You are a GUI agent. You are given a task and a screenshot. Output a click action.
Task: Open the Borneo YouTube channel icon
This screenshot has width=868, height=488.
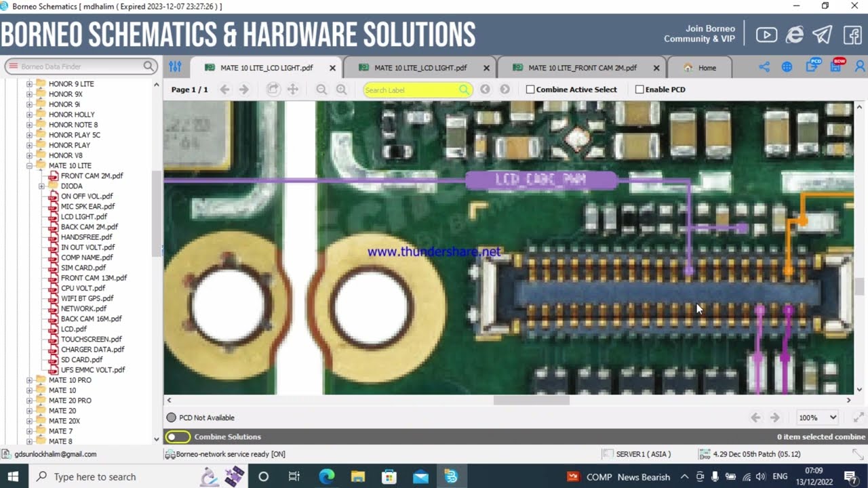(x=766, y=35)
